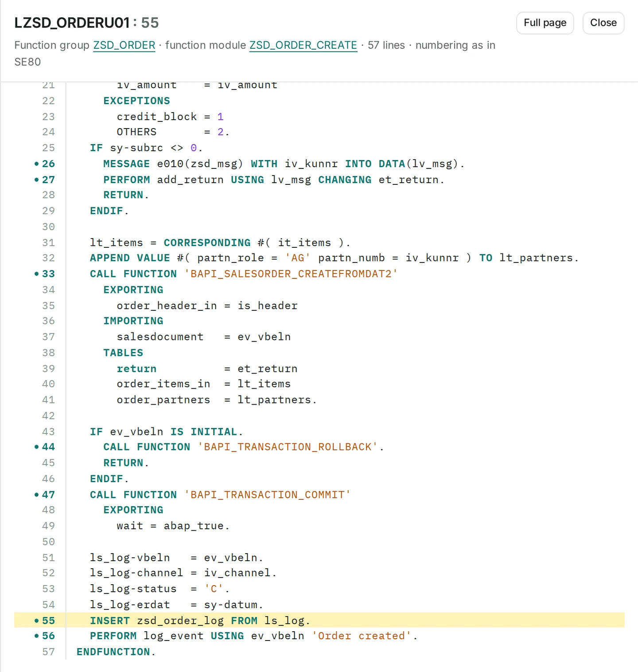Click the order_items_in = lt_items line
This screenshot has height=672, width=638.
tap(204, 383)
